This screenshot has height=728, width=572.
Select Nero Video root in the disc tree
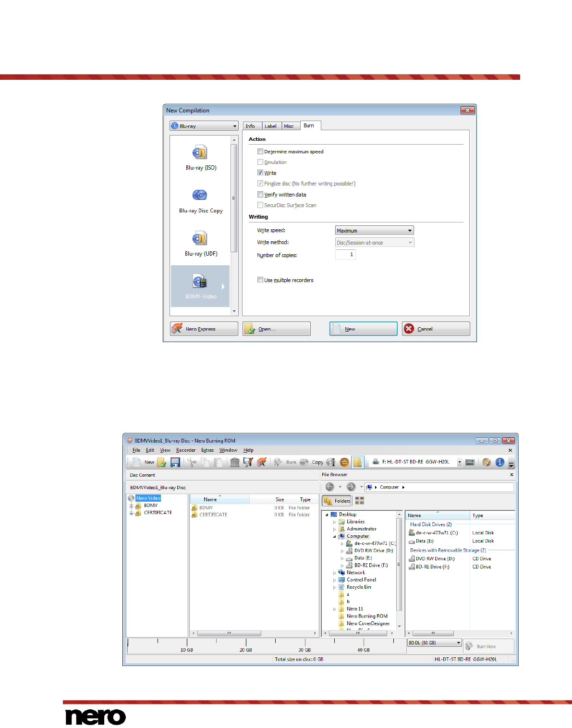(148, 498)
